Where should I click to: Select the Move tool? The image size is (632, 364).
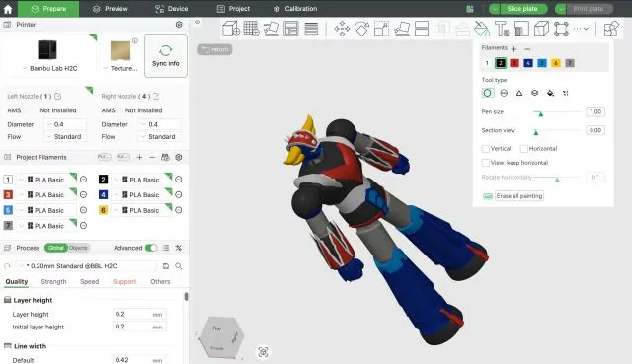point(342,29)
